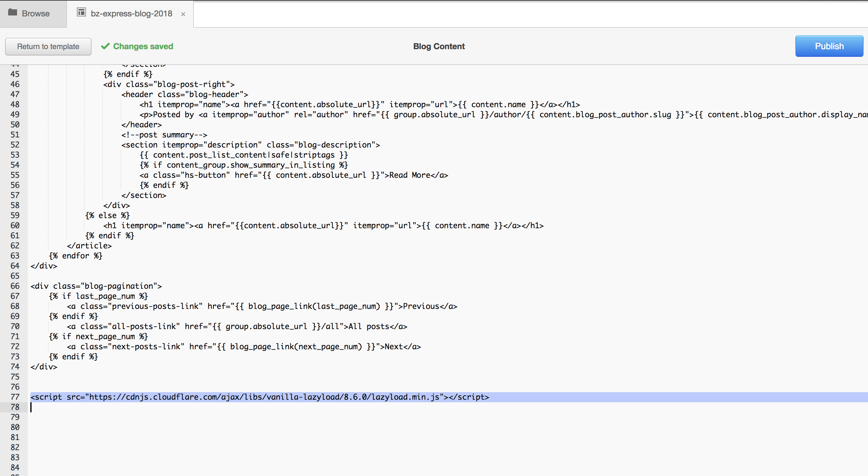The width and height of the screenshot is (868, 476).
Task: Click the Return to template button
Action: [x=48, y=46]
